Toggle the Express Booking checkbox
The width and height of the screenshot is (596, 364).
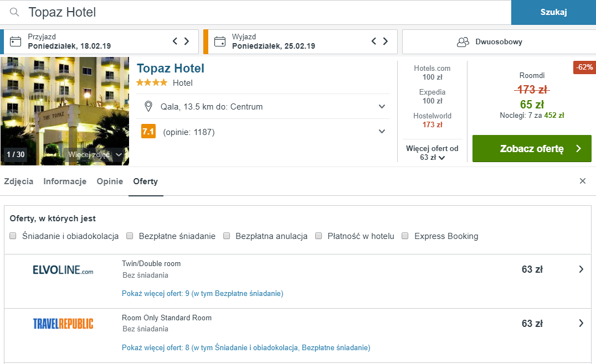(405, 236)
